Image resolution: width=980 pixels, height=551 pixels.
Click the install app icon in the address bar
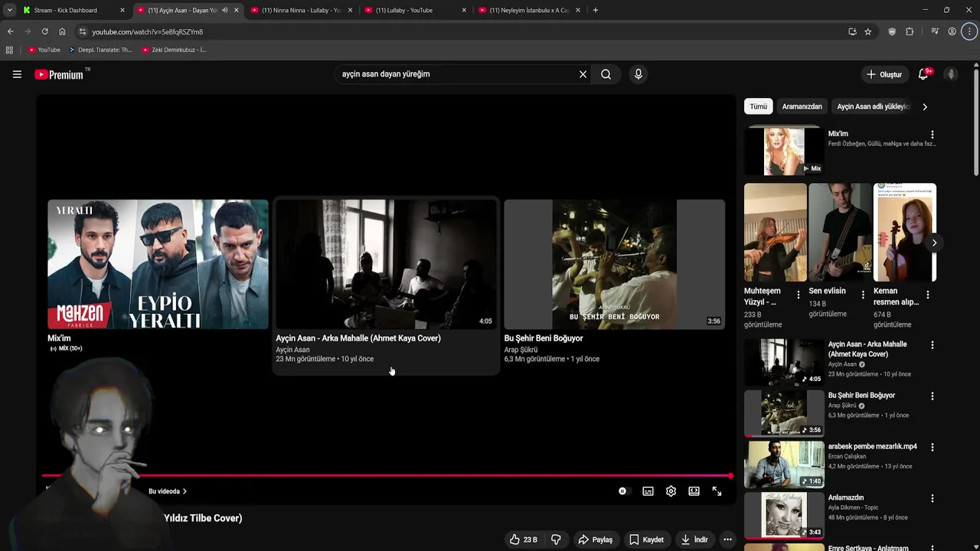tap(852, 31)
